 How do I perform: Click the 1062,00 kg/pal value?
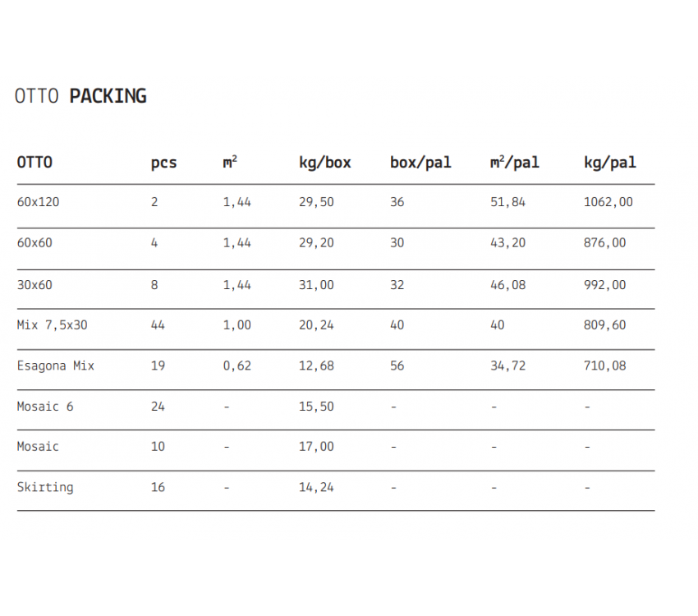pos(608,203)
